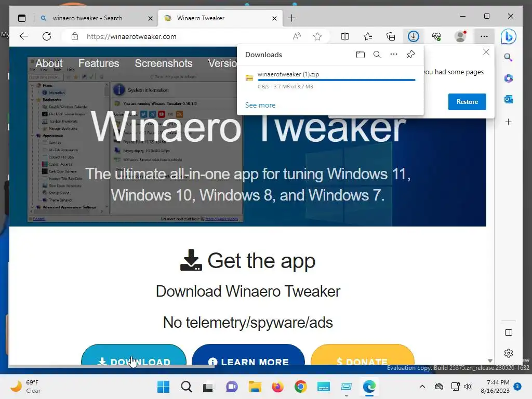Open a new browser tab
The image size is (532, 399).
[291, 18]
